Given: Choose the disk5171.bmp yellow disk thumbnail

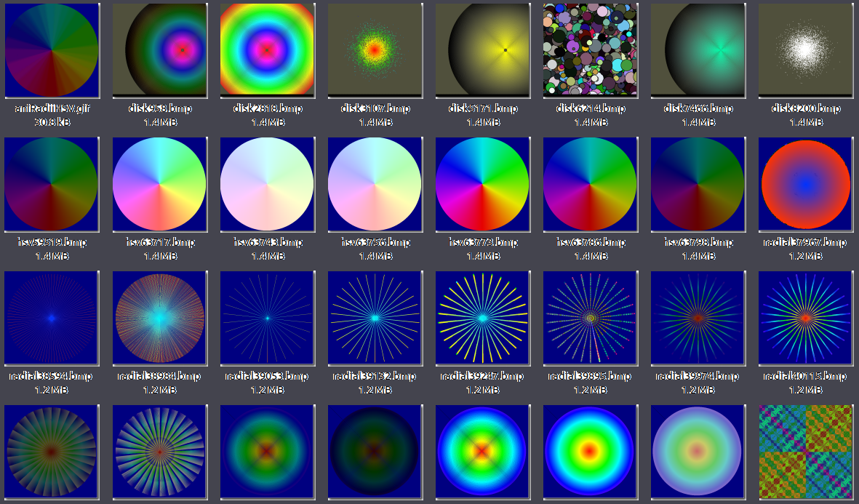Looking at the screenshot, I should [x=482, y=50].
